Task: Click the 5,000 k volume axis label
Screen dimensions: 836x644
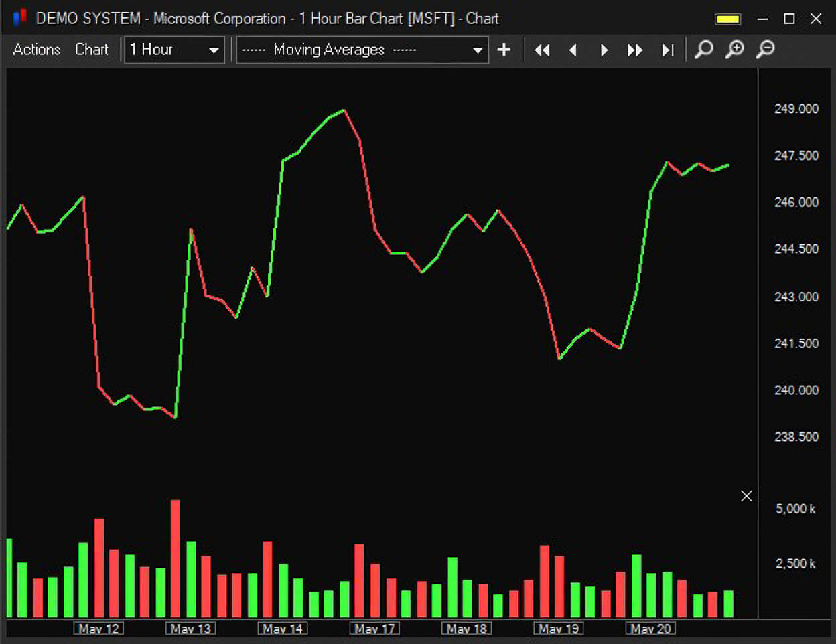Action: [795, 509]
